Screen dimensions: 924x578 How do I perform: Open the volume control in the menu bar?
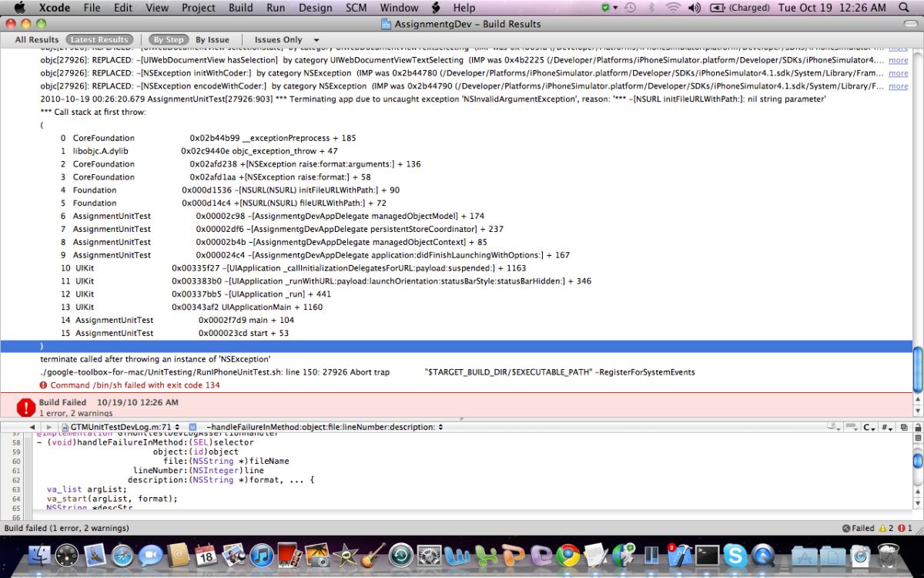(695, 8)
